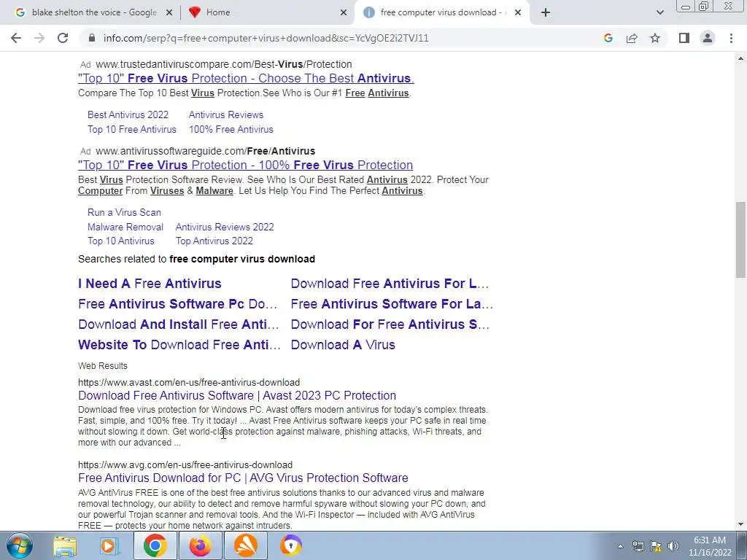
Task: Select Download For Free Antivirus S... search
Action: (390, 324)
